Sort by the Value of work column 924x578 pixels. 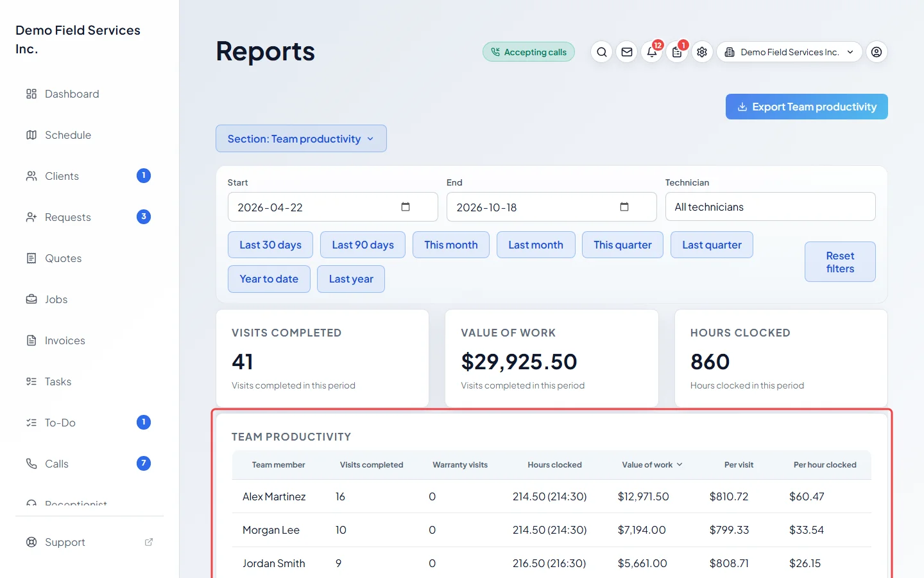[652, 465]
